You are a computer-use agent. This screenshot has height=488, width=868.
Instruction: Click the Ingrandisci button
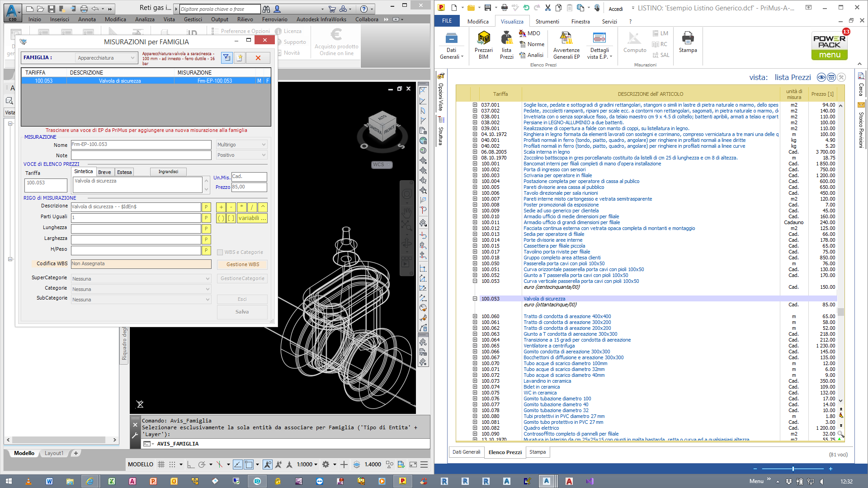point(168,172)
